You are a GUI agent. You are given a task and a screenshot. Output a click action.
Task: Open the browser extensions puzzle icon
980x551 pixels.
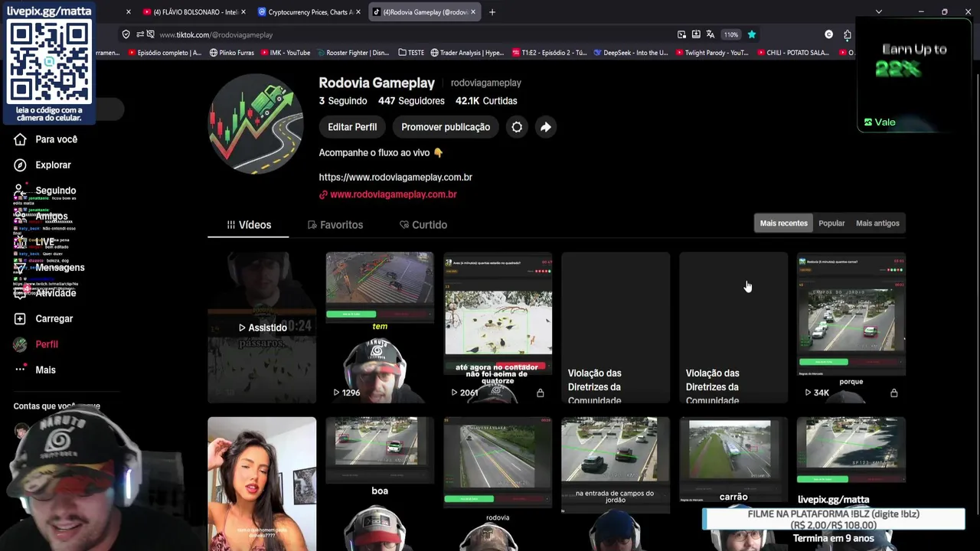click(848, 34)
